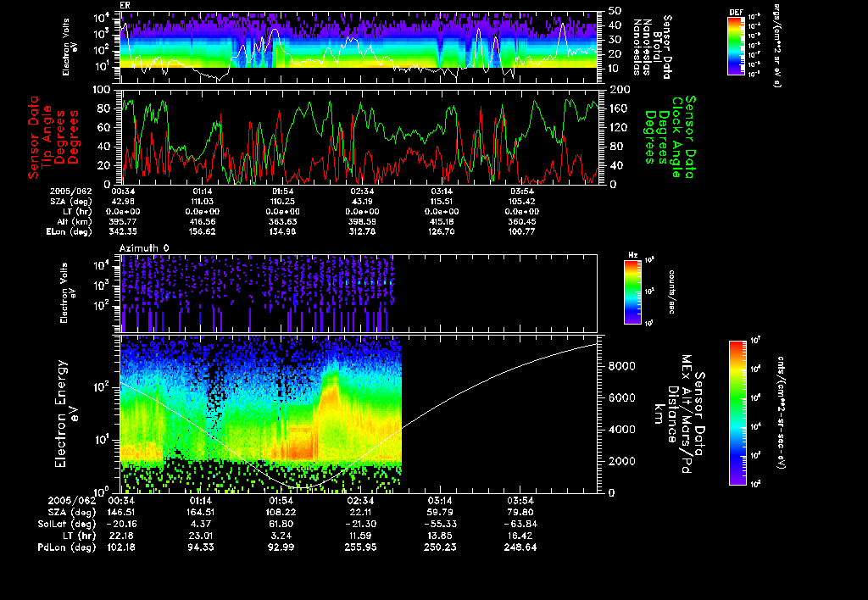Click the Hz counts/sec color scale bar
Screen dimensions: 868x600
[632, 292]
